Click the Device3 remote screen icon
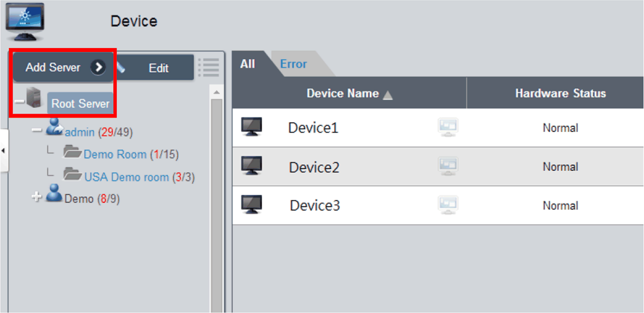644x313 pixels. coord(448,205)
